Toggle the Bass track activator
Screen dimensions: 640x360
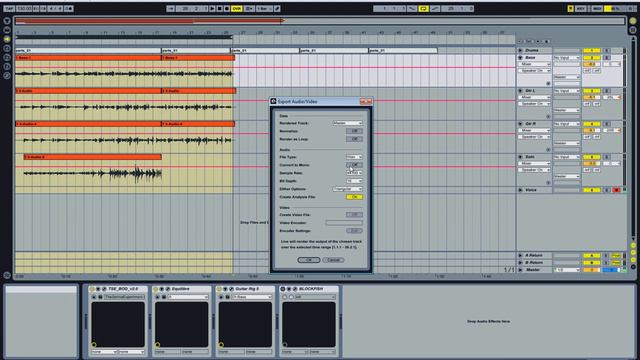click(x=591, y=58)
